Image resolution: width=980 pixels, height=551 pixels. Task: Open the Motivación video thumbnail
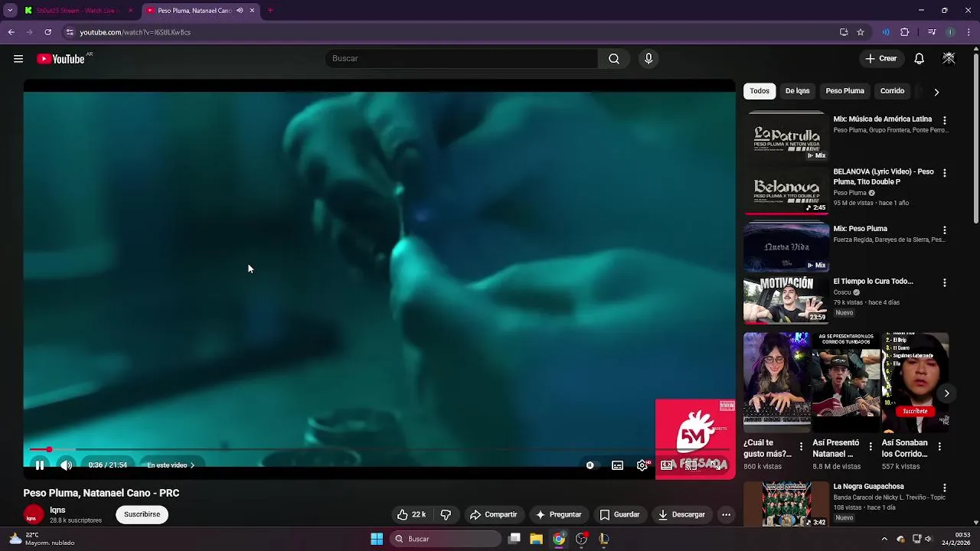pyautogui.click(x=786, y=299)
